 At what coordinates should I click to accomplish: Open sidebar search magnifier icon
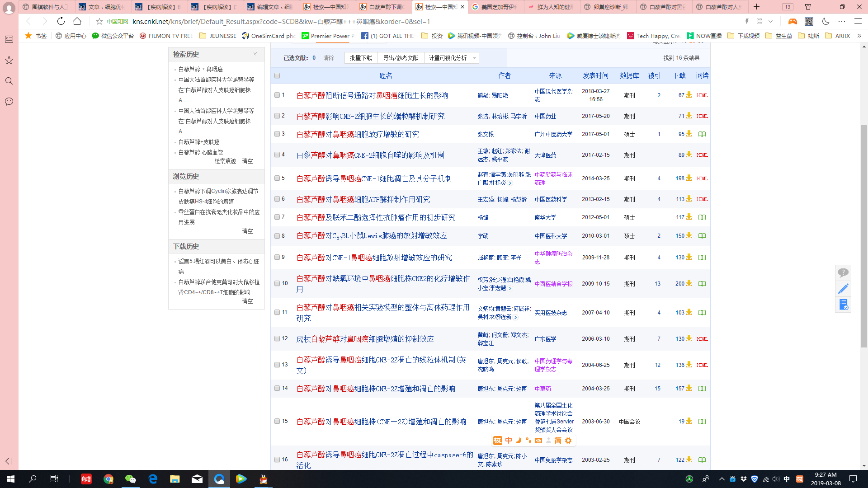point(9,81)
